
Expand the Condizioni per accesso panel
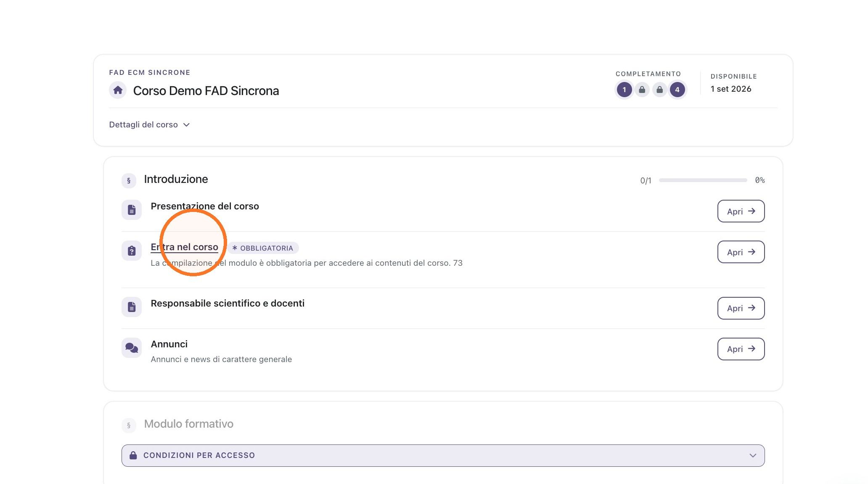[x=443, y=455]
